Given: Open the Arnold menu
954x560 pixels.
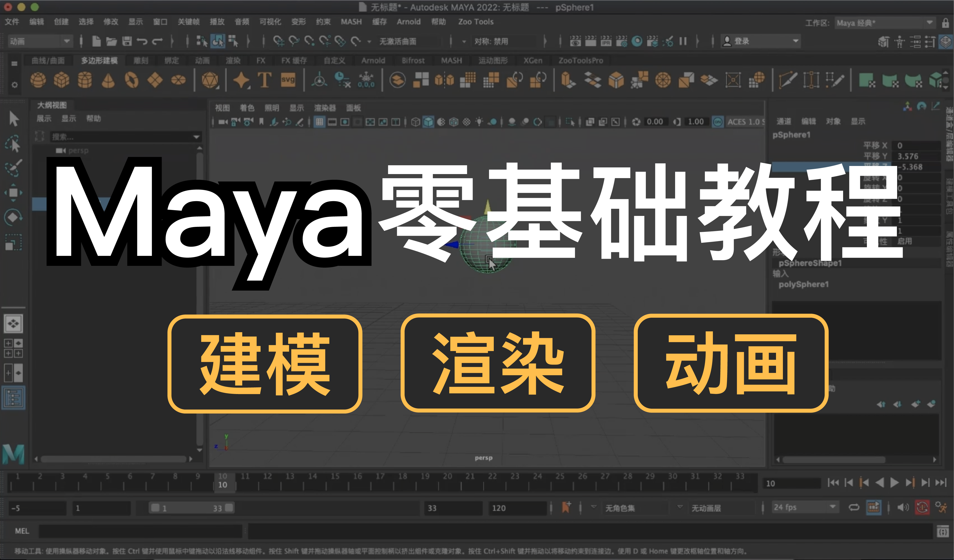Looking at the screenshot, I should 409,22.
